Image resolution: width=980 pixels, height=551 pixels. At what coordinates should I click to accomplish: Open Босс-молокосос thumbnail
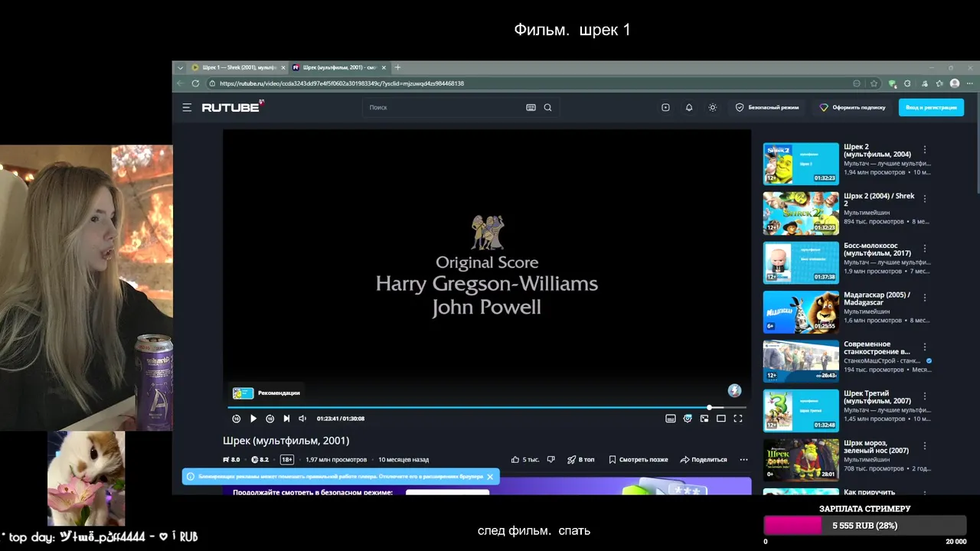click(x=801, y=262)
